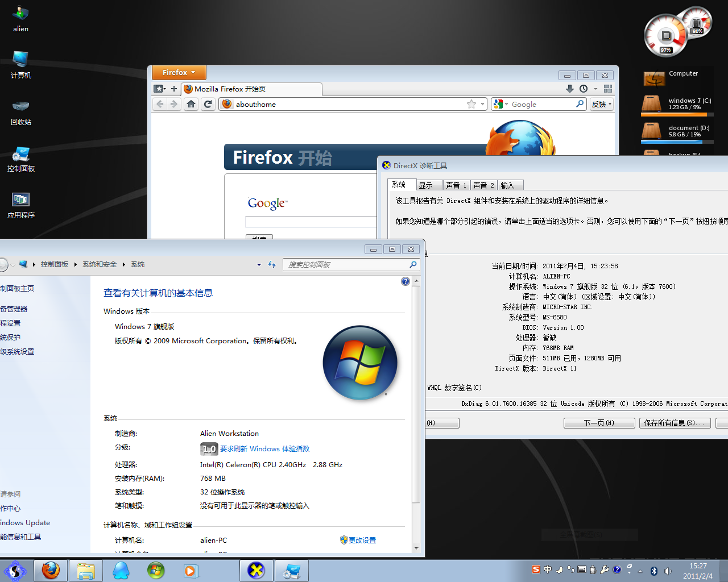Open new tab with plus icon
This screenshot has width=728, height=582.
174,89
